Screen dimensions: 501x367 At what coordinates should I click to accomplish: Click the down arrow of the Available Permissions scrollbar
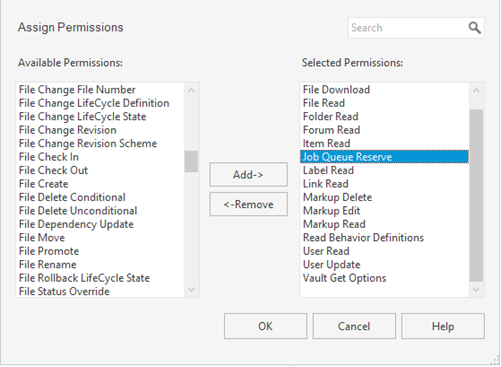point(191,289)
